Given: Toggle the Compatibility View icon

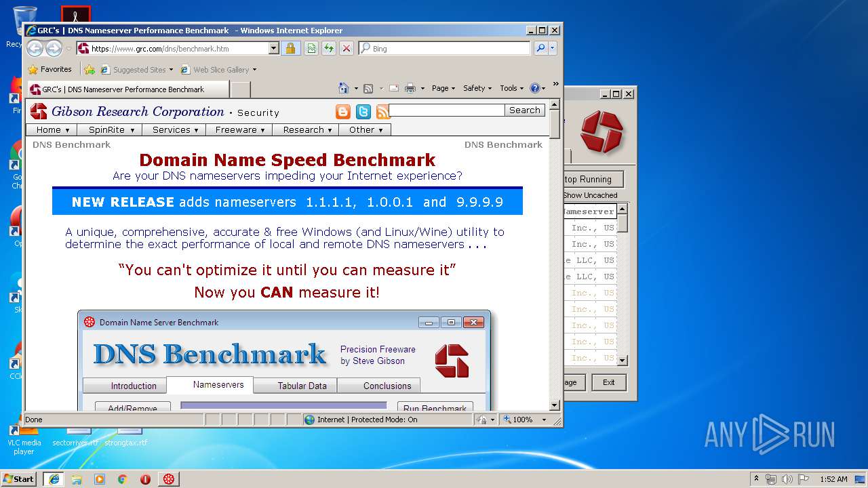Looking at the screenshot, I should coord(311,48).
